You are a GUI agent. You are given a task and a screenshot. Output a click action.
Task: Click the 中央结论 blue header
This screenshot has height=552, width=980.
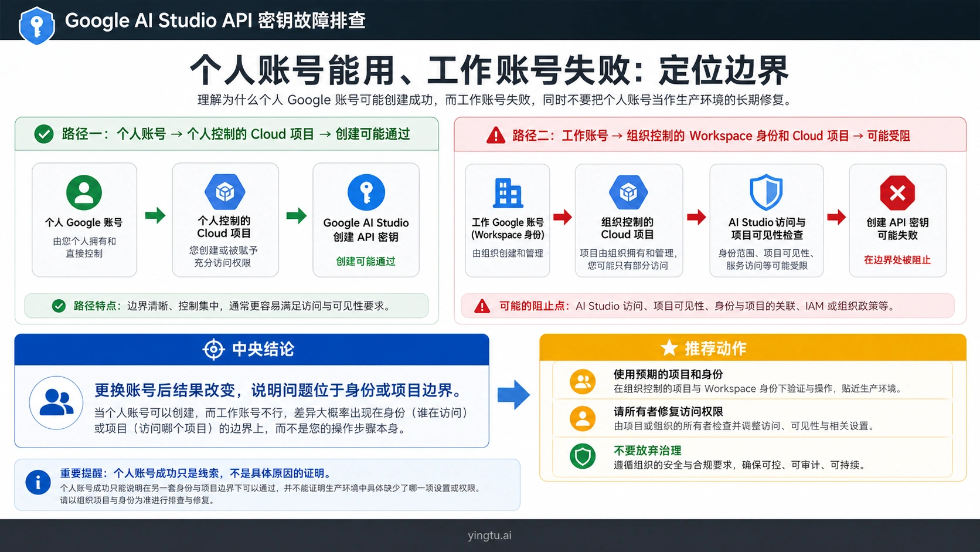click(x=251, y=350)
